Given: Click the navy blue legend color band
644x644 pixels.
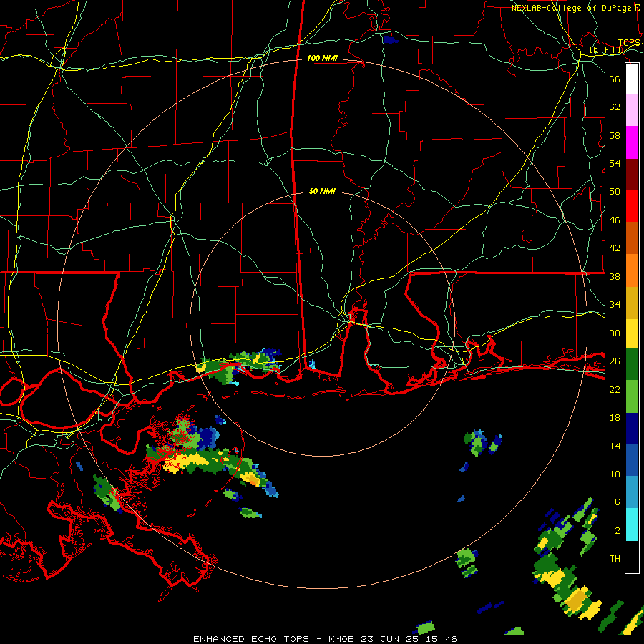Looking at the screenshot, I should [x=632, y=429].
